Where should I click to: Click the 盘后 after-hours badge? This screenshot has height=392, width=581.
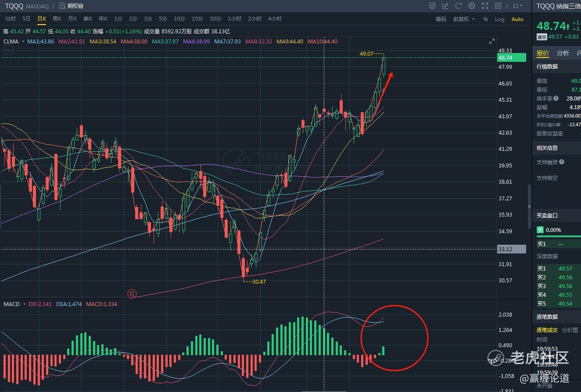[542, 37]
